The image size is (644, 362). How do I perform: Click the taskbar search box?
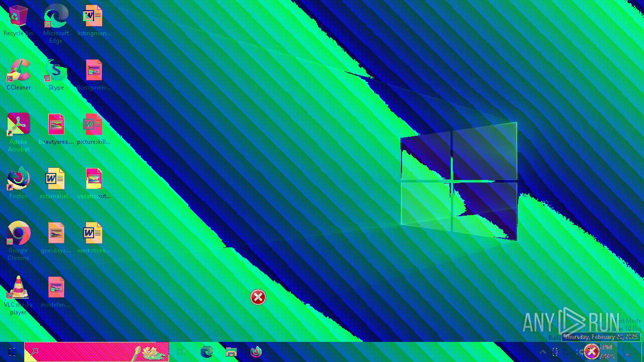[x=97, y=352]
